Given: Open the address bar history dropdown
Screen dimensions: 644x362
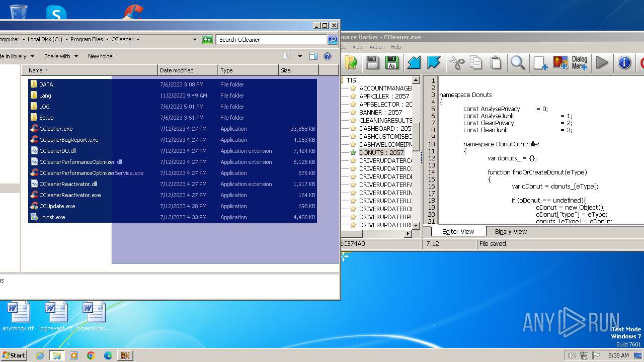Looking at the screenshot, I should click(x=195, y=39).
